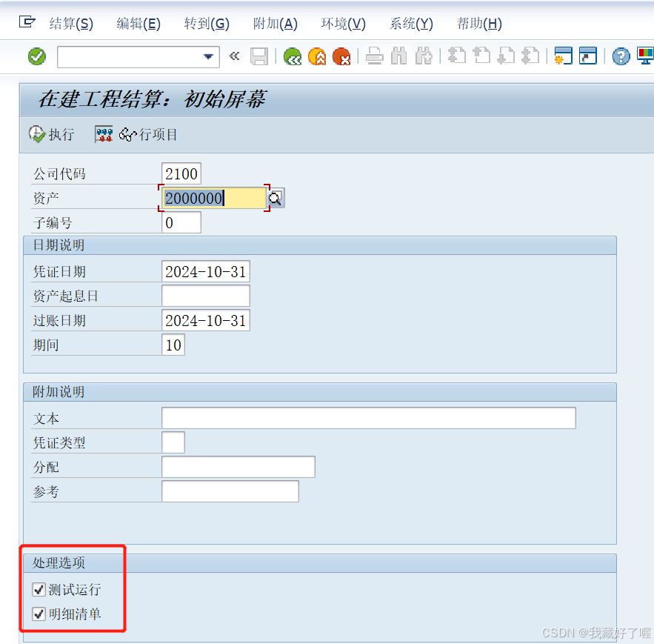The image size is (654, 644).
Task: Click the empty 资产起息日 field
Action: click(206, 296)
